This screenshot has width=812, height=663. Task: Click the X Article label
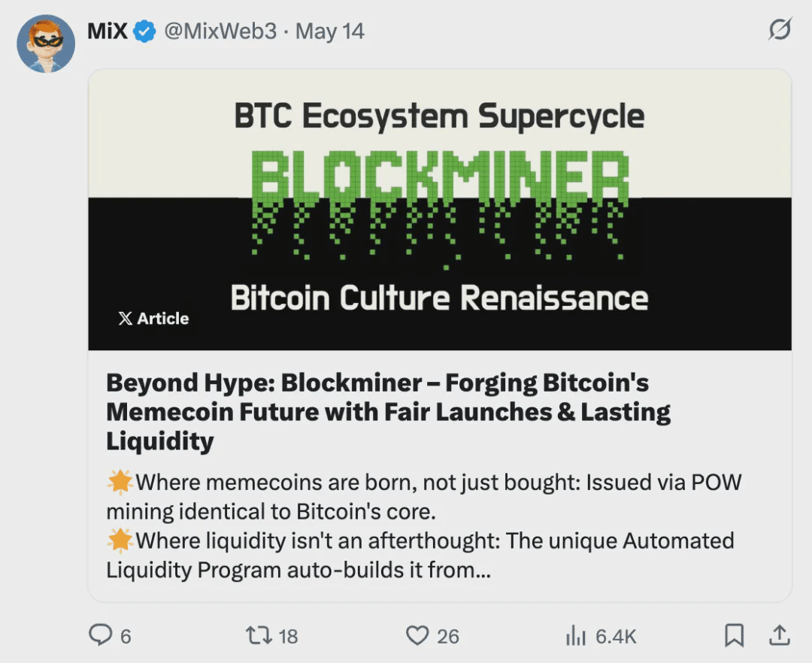pyautogui.click(x=154, y=319)
